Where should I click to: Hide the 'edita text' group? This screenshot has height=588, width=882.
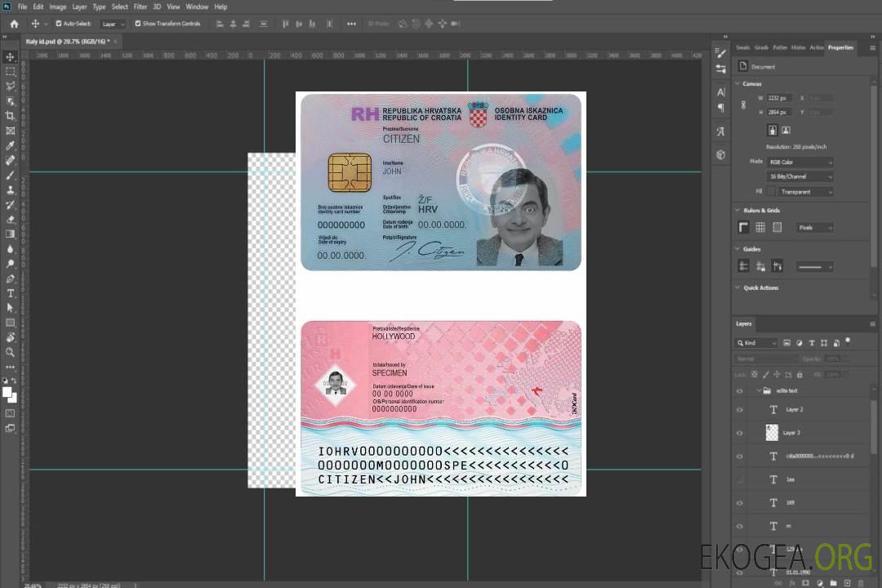740,390
